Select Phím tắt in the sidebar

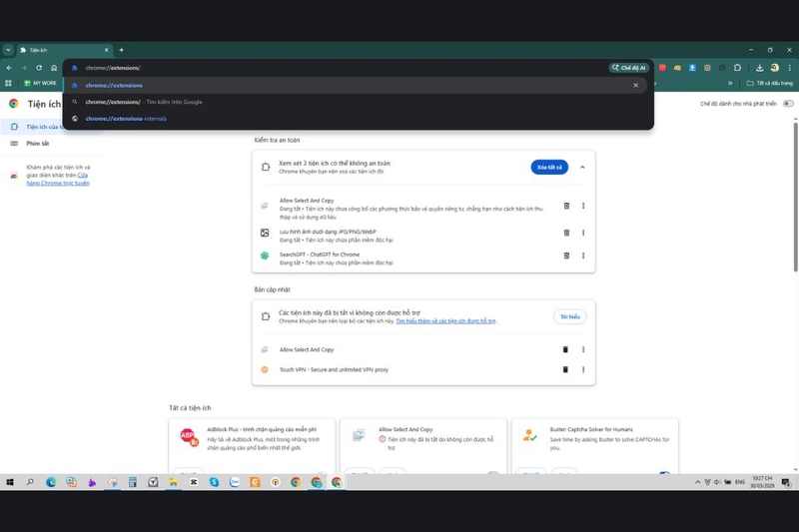(38, 144)
